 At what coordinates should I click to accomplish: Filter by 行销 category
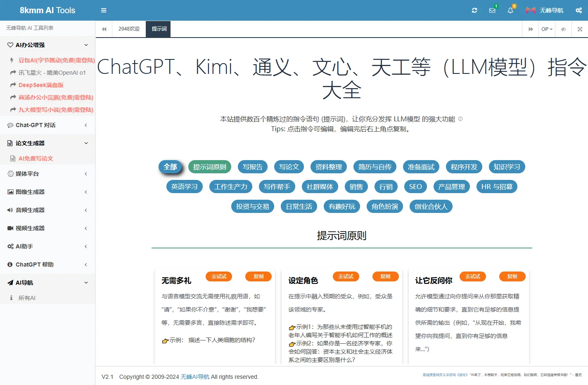click(386, 187)
